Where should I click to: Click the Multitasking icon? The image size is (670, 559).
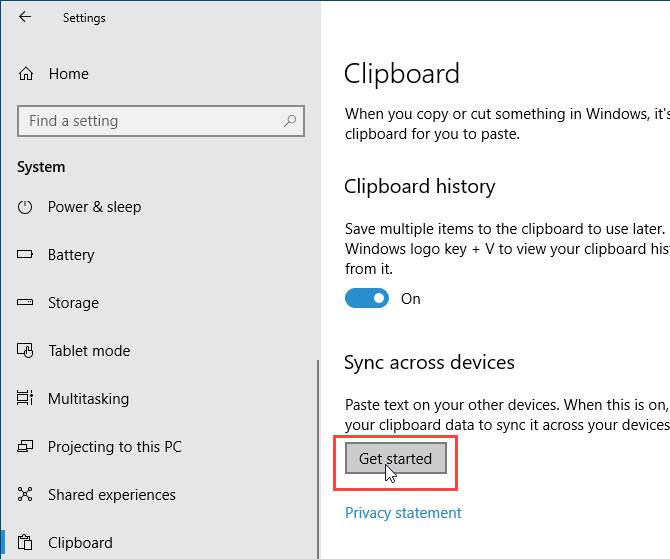26,399
